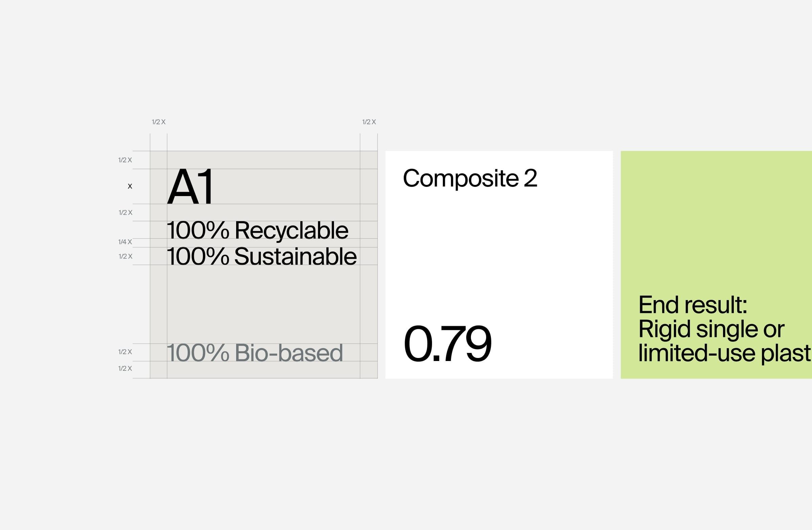Click the gray 100% Bio-based text
The image size is (812, 530).
tap(254, 353)
